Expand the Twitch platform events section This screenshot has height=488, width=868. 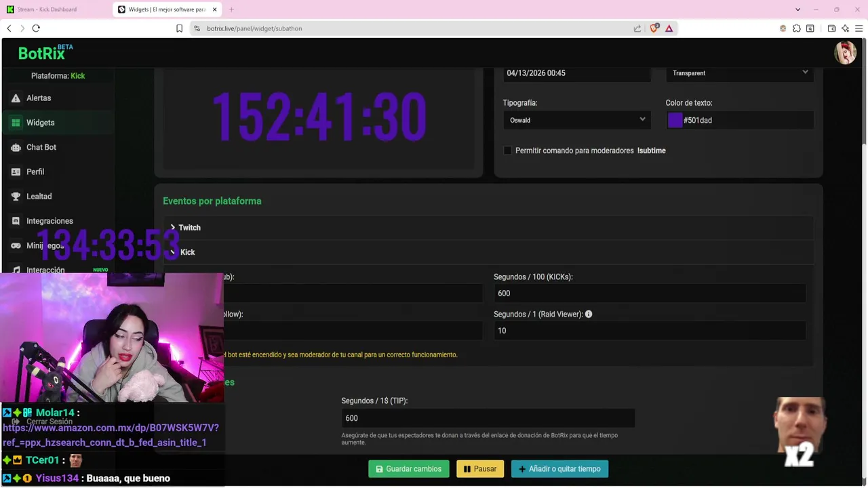coord(488,228)
